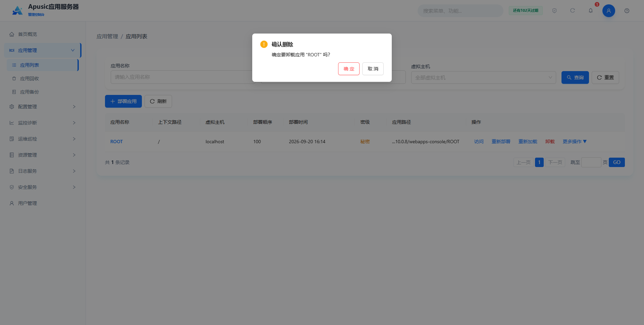Viewport: 644px width, 325px height.
Task: Click the 跳至 page number input
Action: [591, 162]
